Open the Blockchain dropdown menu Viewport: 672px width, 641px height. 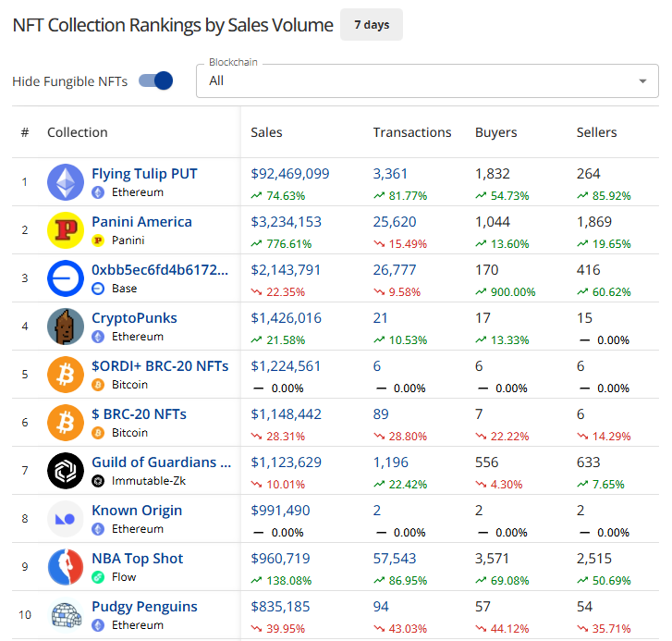pyautogui.click(x=416, y=80)
